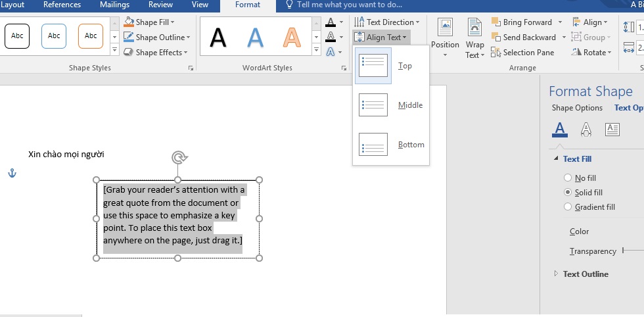Click the Text Outline A icon in ribbon
Image resolution: width=644 pixels, height=317 pixels.
[x=331, y=37]
